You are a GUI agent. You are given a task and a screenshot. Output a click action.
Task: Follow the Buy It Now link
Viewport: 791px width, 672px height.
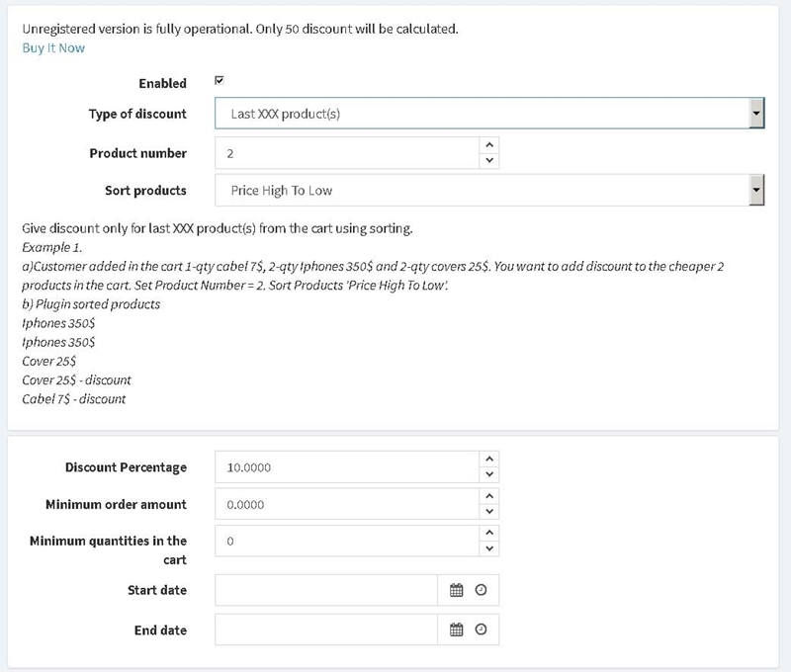[x=53, y=47]
